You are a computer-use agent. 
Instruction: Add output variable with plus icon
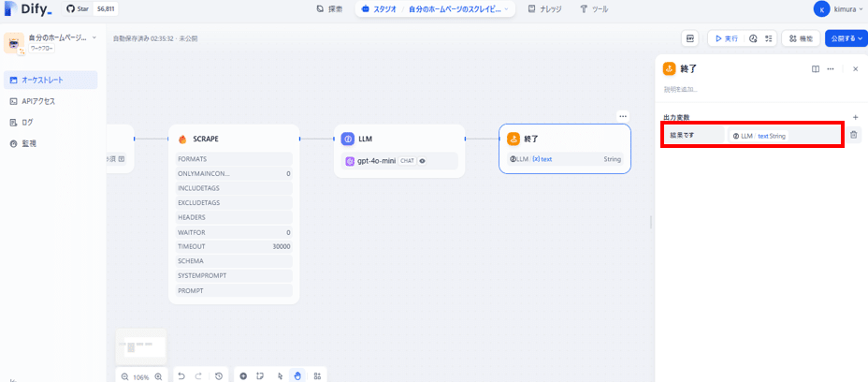point(855,117)
